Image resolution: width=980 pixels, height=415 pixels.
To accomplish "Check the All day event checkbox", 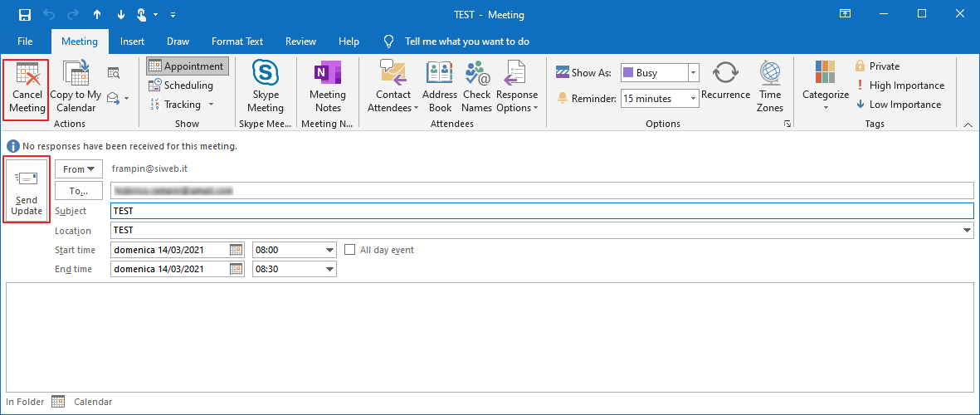I will tap(350, 250).
